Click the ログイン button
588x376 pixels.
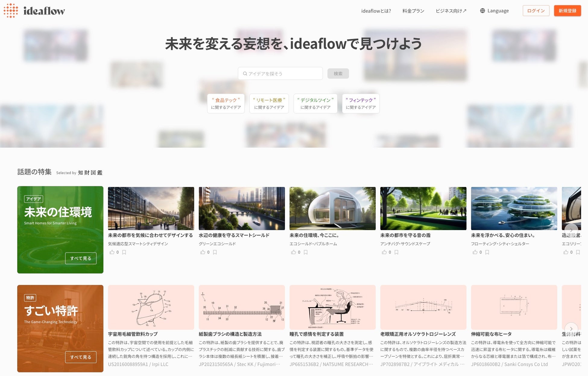point(536,11)
